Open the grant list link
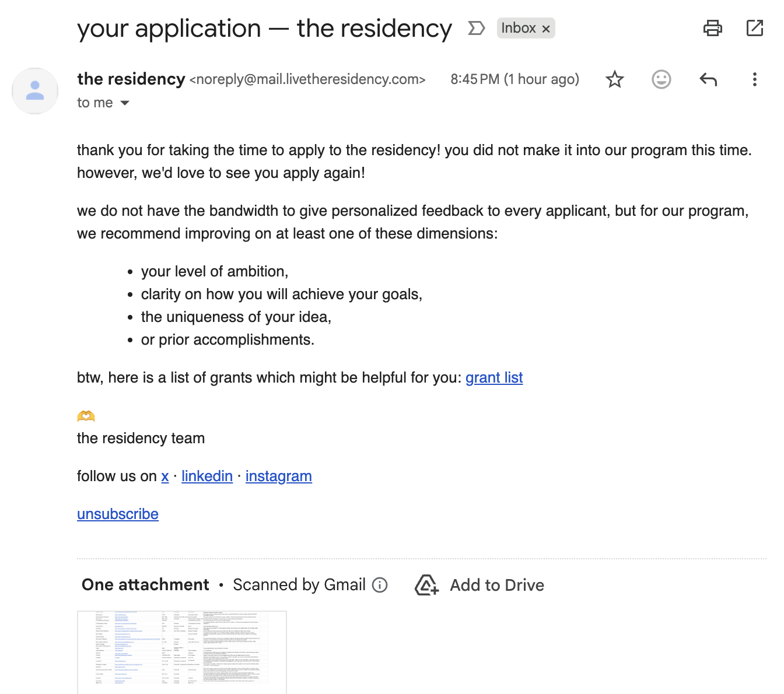 (x=494, y=378)
